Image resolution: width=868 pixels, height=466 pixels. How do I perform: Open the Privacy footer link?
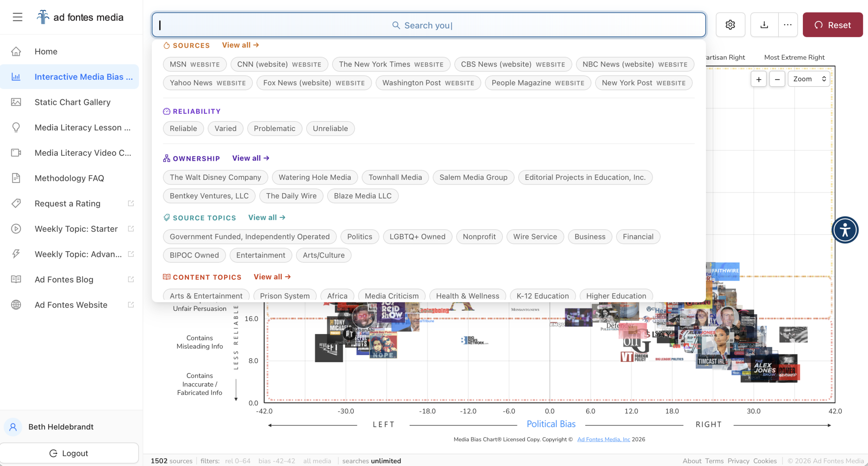pyautogui.click(x=738, y=461)
